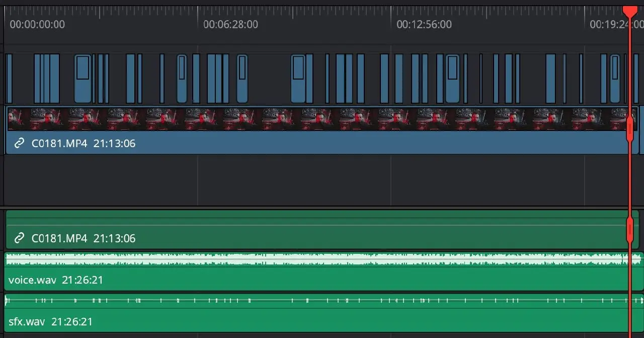This screenshot has width=644, height=338.
Task: Select the blue video clip labeled C0181.MP4 21:13:06
Action: click(322, 130)
